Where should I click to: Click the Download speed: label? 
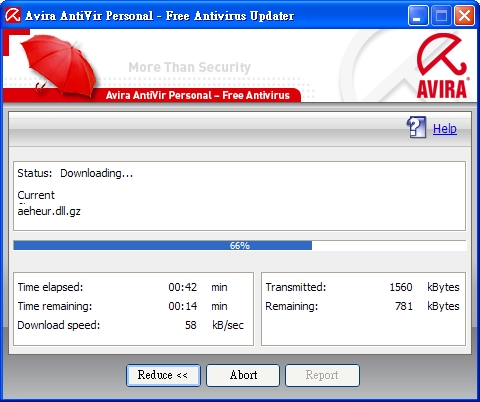(59, 325)
